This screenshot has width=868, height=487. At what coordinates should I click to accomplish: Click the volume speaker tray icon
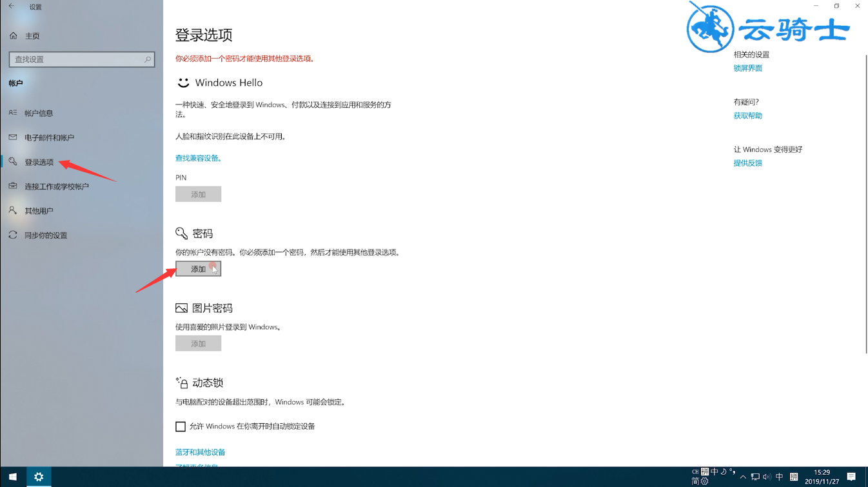click(x=767, y=477)
